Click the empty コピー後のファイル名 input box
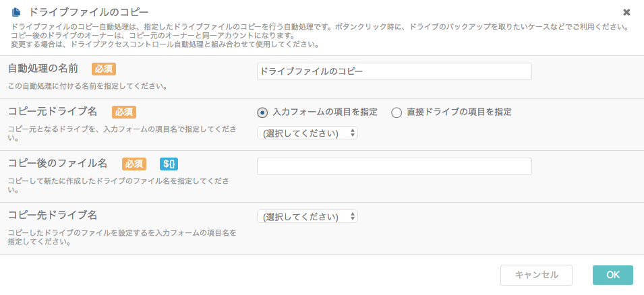Image resolution: width=644 pixels, height=295 pixels. point(394,166)
